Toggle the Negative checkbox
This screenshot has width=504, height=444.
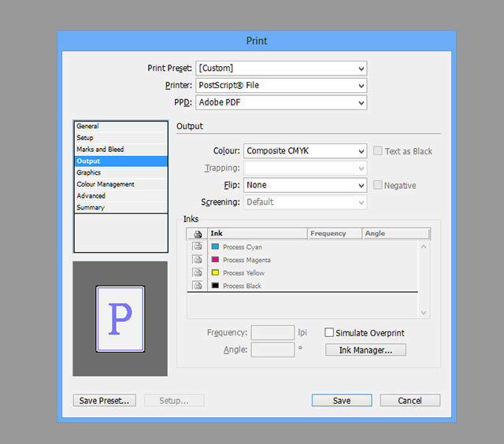(378, 185)
